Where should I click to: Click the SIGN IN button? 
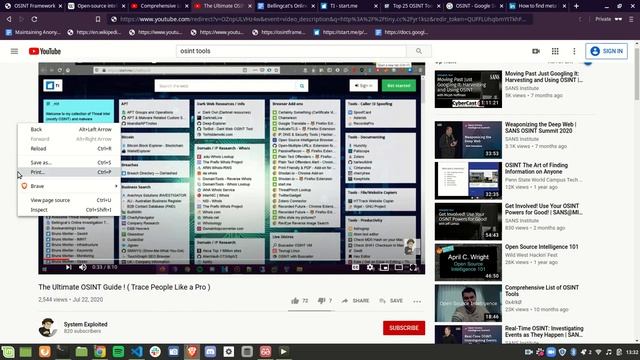pos(607,51)
